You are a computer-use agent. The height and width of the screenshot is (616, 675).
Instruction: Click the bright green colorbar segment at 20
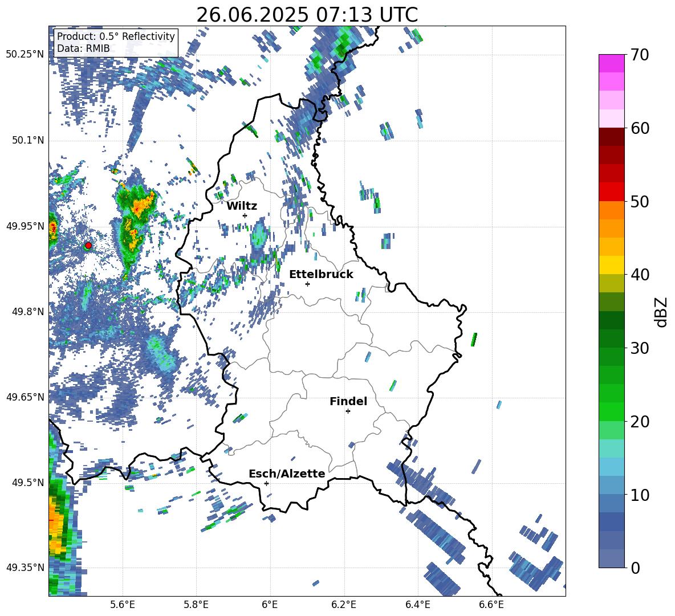[611, 412]
